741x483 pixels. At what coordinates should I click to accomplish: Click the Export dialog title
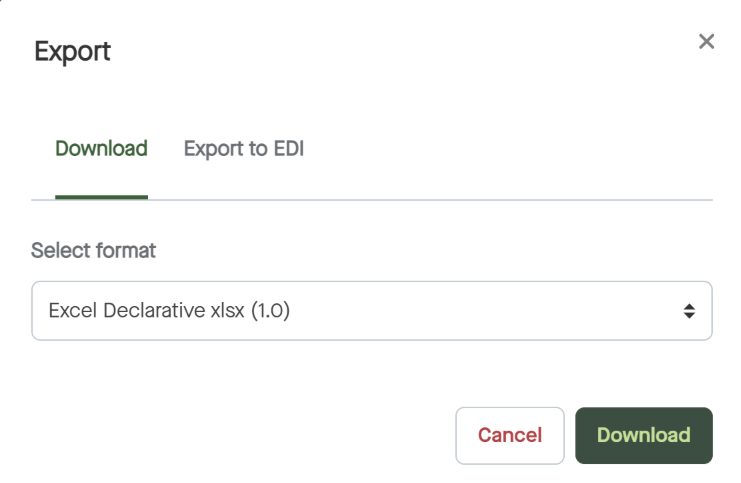coord(72,51)
